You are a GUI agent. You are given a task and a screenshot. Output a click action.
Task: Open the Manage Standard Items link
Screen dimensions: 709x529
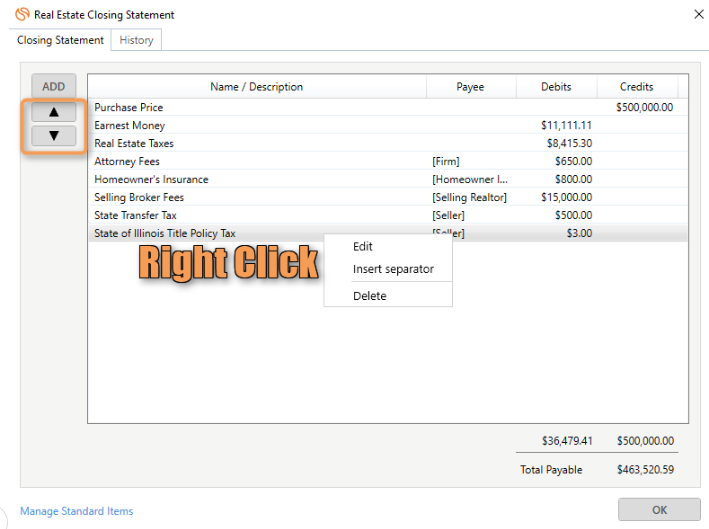(x=76, y=511)
